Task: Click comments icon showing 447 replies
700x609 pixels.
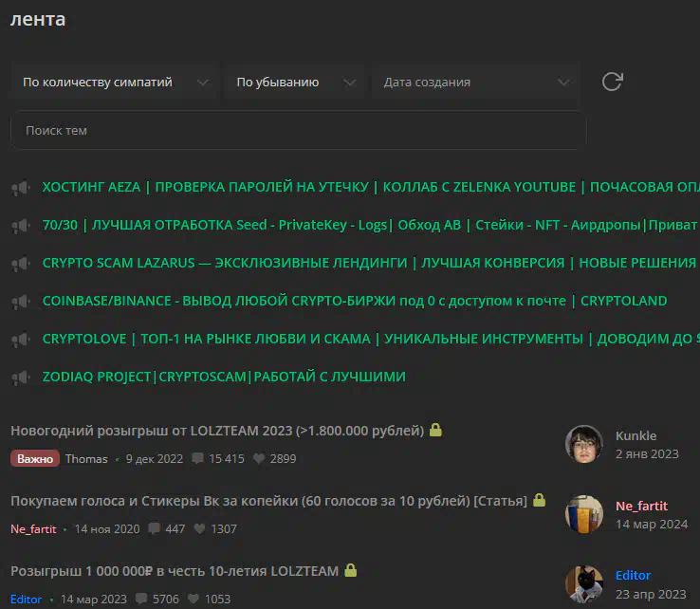Action: pyautogui.click(x=154, y=528)
